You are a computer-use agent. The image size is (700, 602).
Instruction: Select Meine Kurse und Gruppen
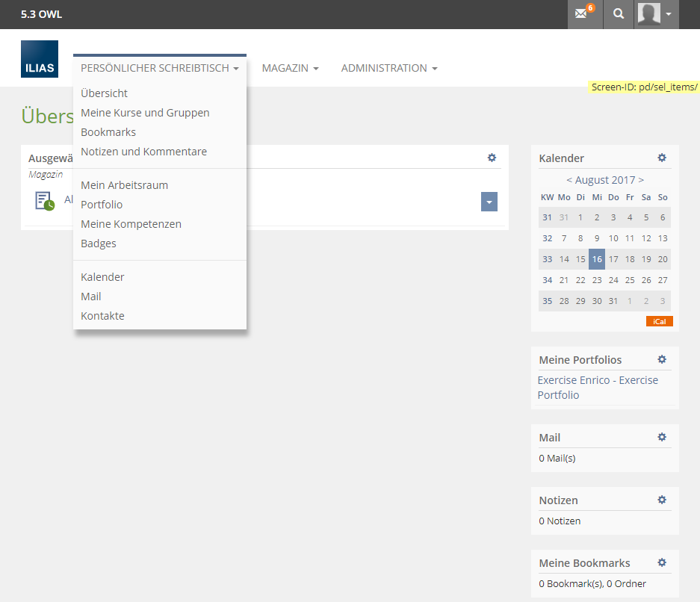pyautogui.click(x=145, y=113)
